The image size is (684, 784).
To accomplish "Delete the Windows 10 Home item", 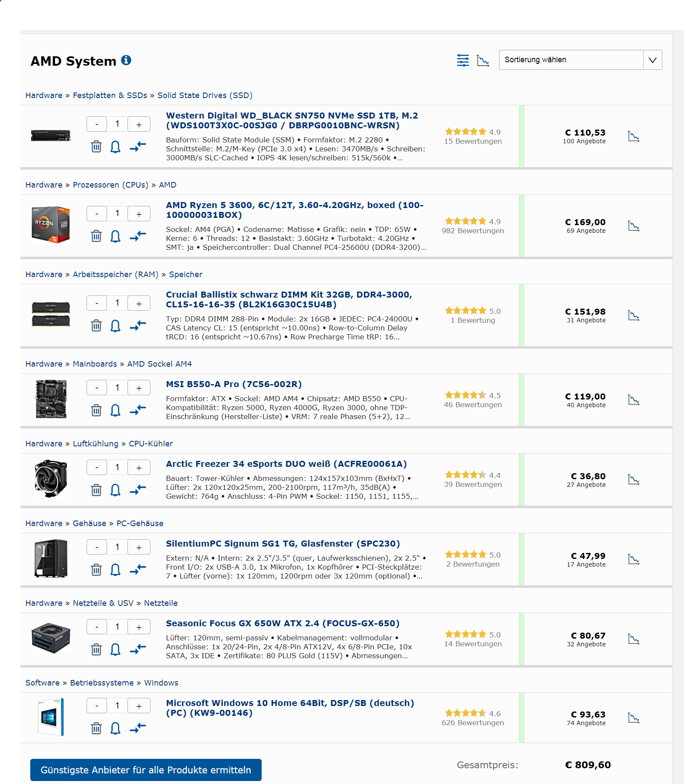I will tap(96, 728).
